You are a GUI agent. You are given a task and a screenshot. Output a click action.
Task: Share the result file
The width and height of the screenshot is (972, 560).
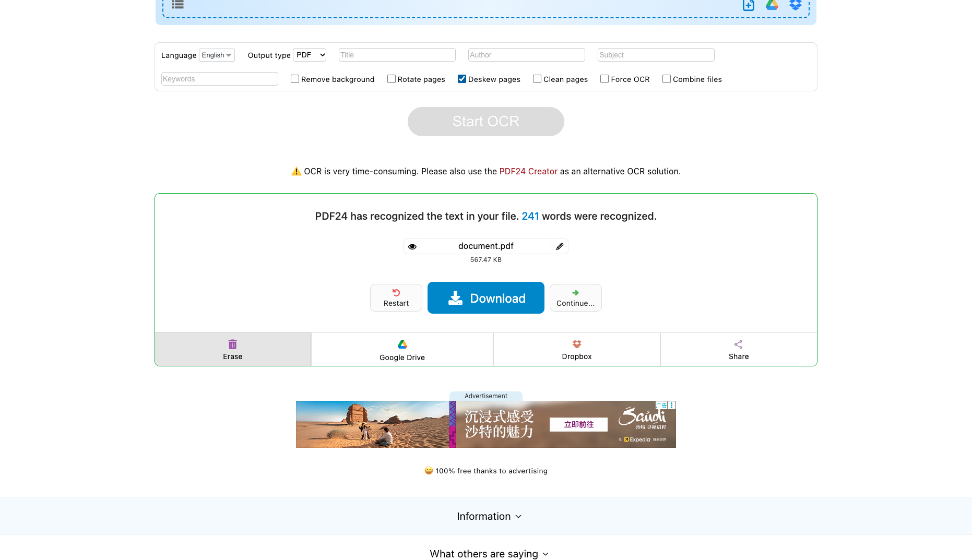(x=739, y=350)
